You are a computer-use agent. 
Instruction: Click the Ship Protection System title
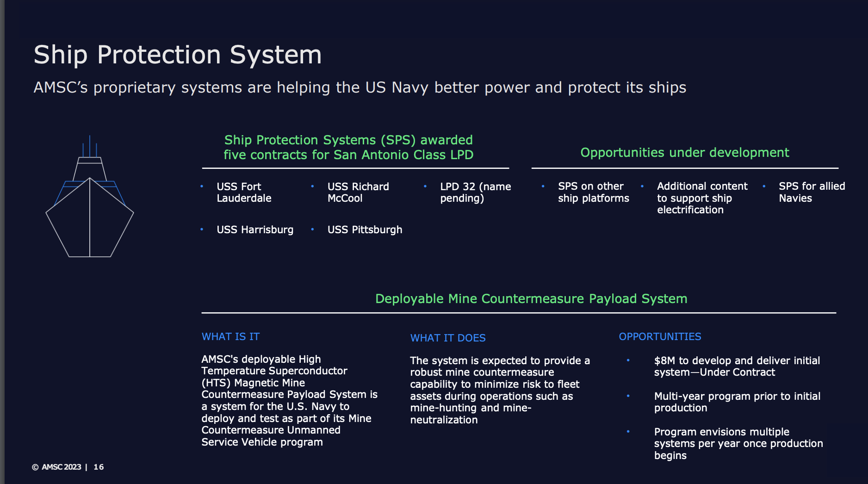pos(178,55)
